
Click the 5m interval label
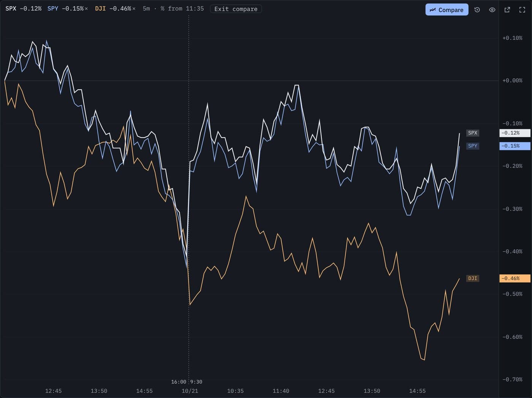[146, 8]
